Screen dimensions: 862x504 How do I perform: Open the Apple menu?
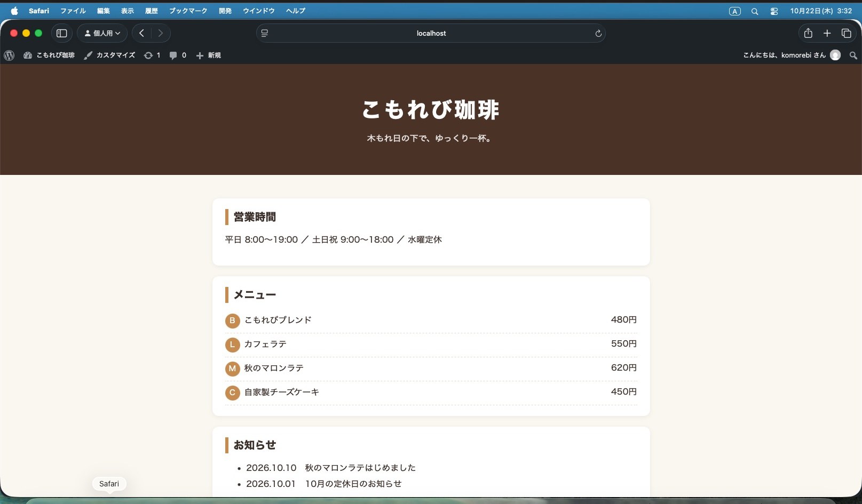pos(14,11)
